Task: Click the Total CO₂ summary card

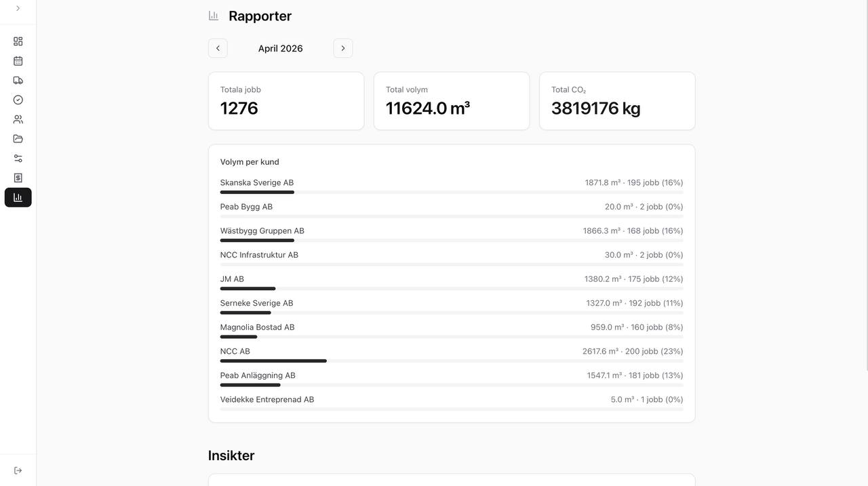Action: pyautogui.click(x=617, y=101)
